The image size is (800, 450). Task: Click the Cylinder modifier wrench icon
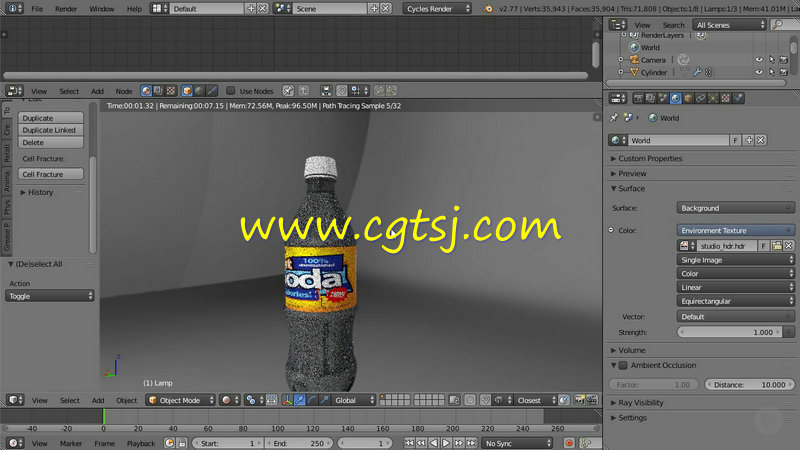coord(697,72)
